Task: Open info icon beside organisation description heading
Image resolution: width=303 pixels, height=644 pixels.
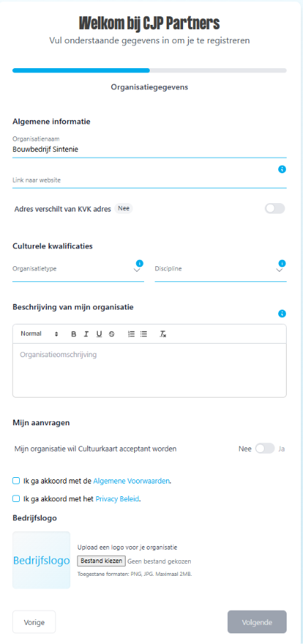Action: click(x=282, y=313)
